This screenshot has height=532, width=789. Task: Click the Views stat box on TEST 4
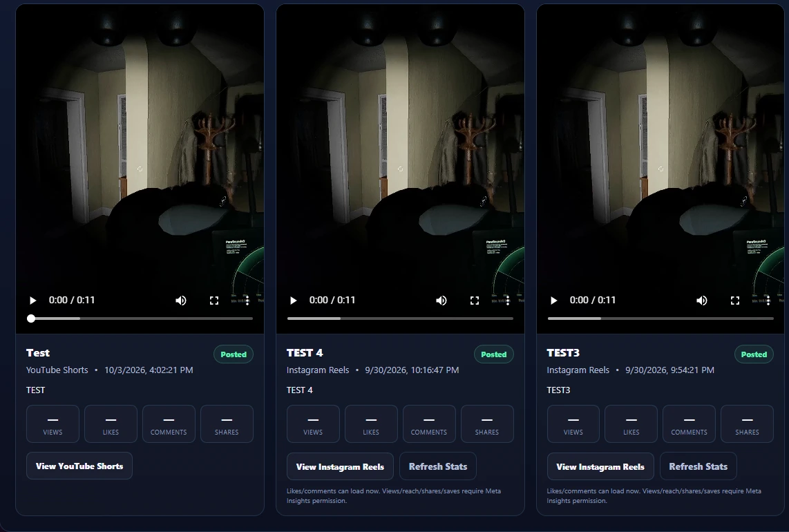pos(313,424)
